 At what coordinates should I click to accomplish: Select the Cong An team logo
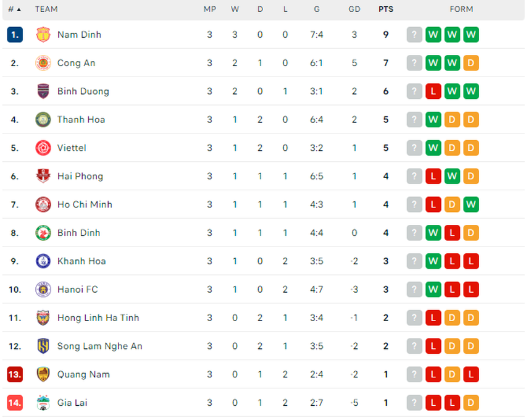42,63
